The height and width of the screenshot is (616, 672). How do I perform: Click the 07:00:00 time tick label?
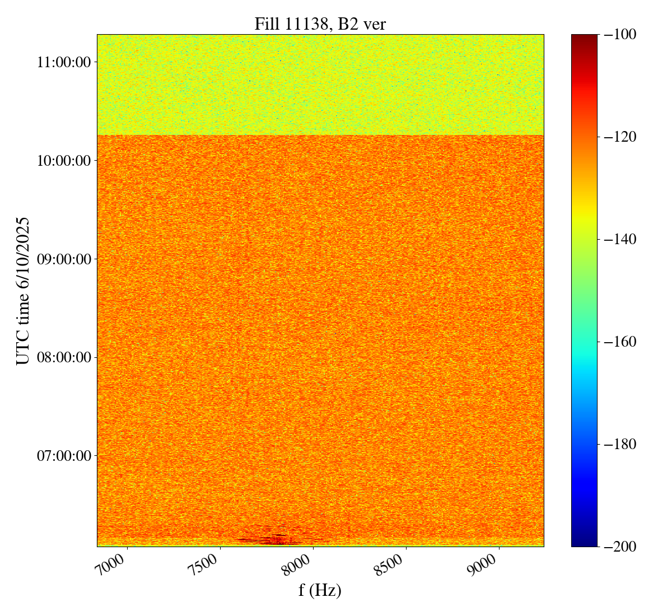coord(63,455)
